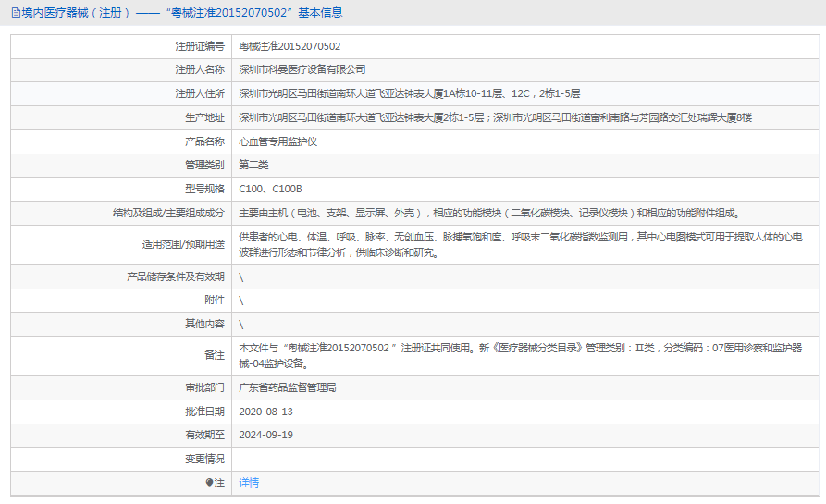Click the 审批部门 row label
This screenshot has height=504, width=826.
pyautogui.click(x=204, y=387)
